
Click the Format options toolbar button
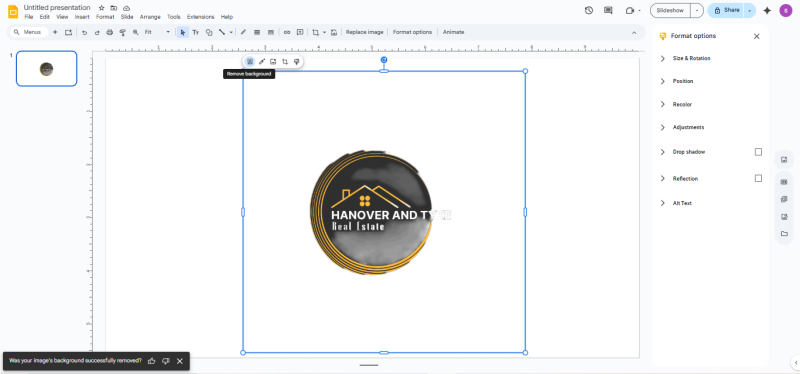tap(412, 32)
